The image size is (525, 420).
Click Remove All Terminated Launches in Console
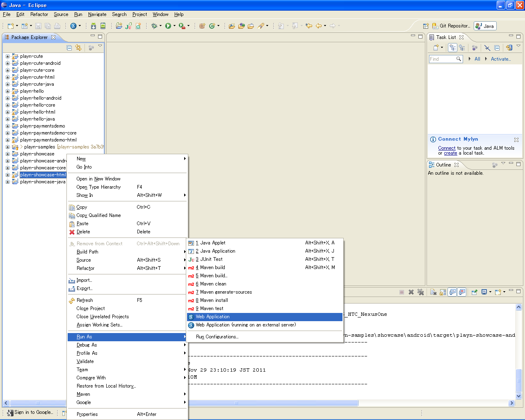tap(420, 292)
